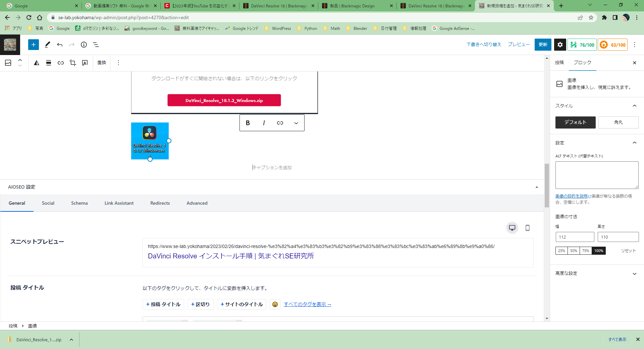Set image size to 75%
This screenshot has height=349, width=644.
pyautogui.click(x=586, y=251)
